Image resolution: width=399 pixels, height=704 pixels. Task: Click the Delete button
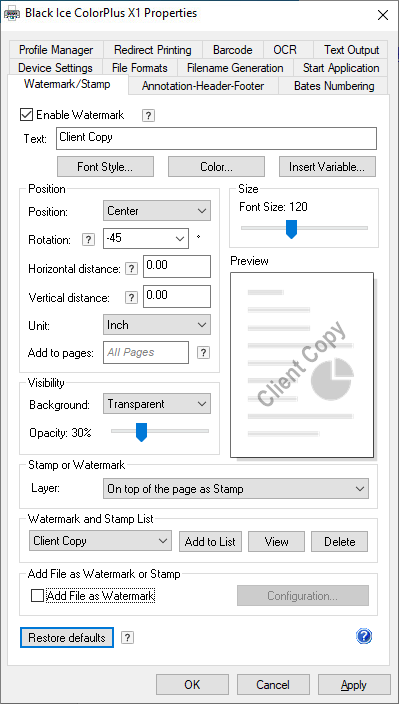click(339, 541)
